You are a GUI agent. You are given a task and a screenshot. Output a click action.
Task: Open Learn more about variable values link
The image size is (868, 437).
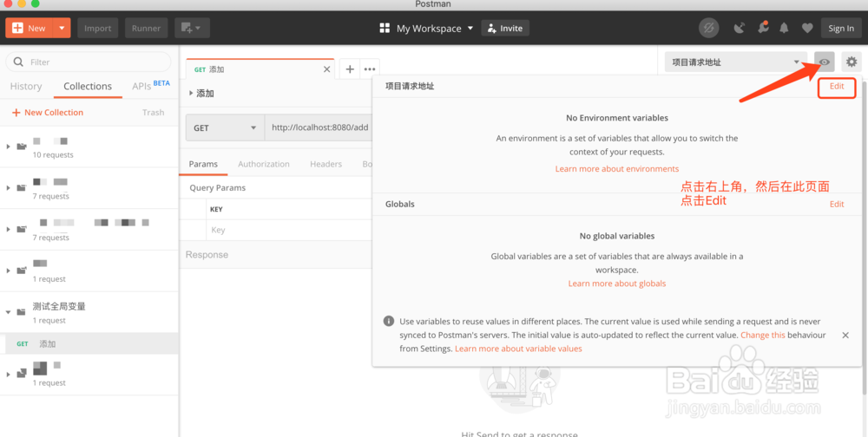518,349
